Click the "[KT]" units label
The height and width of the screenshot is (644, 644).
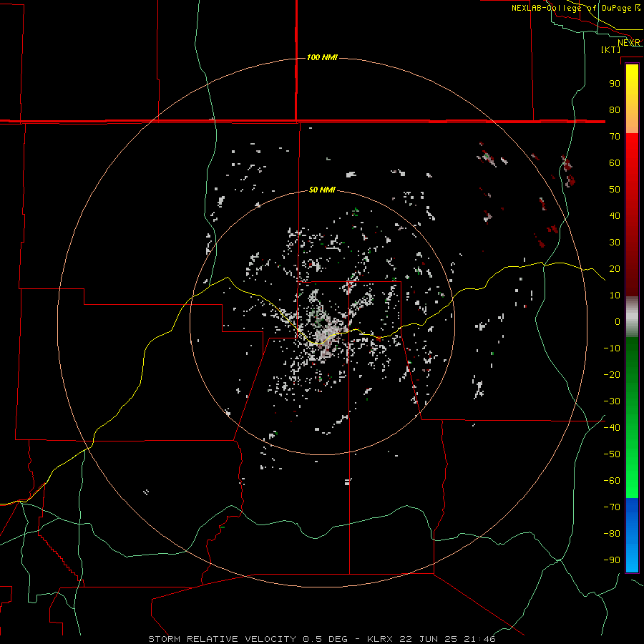(x=610, y=49)
